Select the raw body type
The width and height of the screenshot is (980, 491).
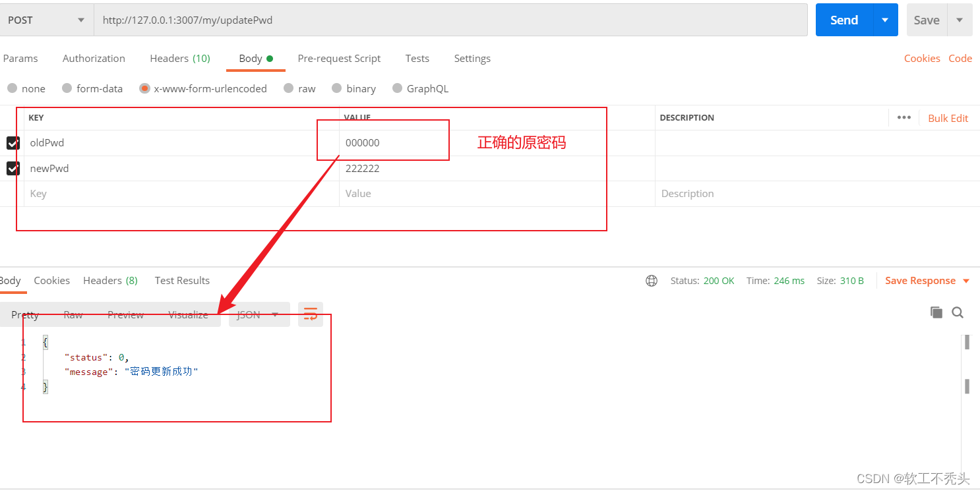coord(299,88)
